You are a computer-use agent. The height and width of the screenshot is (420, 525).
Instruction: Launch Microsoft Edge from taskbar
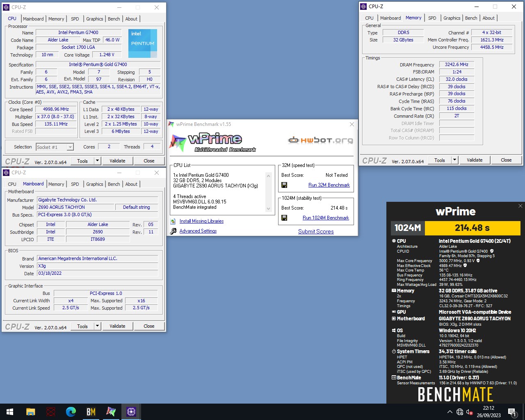71,412
